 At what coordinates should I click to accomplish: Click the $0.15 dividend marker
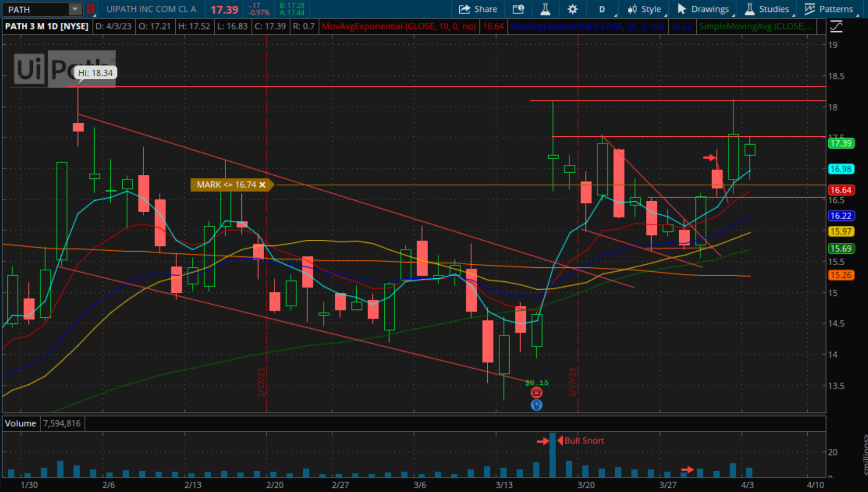[537, 383]
